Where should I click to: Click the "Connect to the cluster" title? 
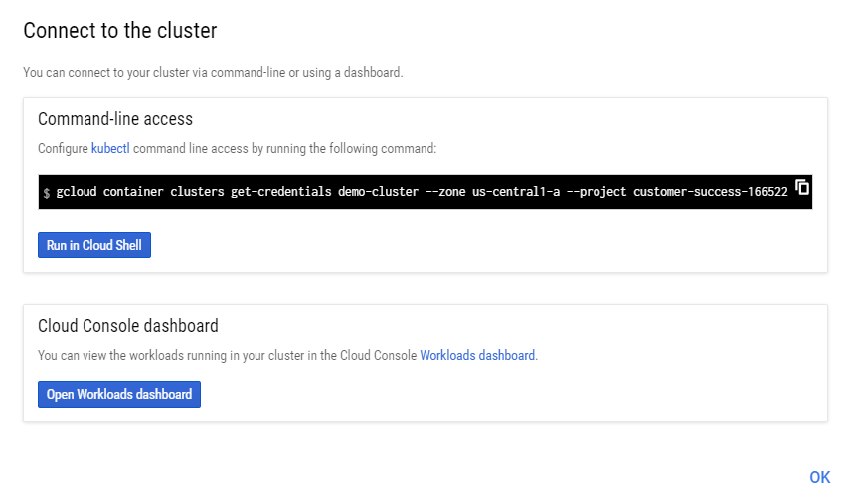[119, 31]
